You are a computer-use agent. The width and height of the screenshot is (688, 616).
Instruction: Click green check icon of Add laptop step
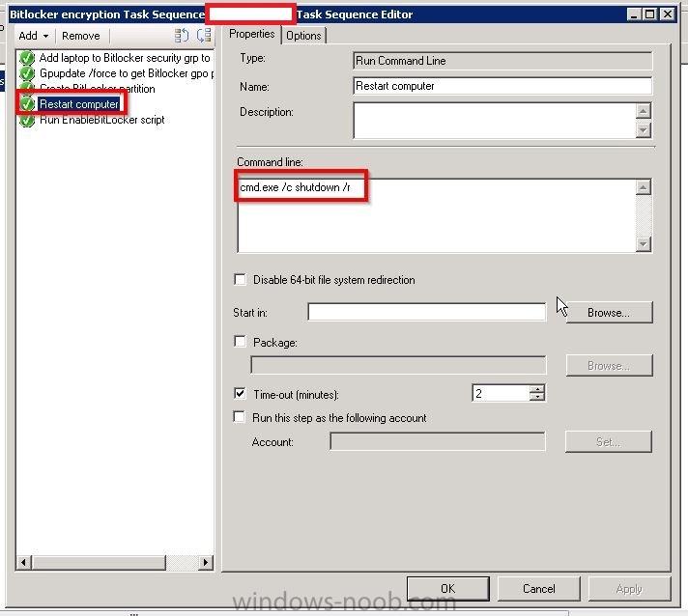[27, 58]
